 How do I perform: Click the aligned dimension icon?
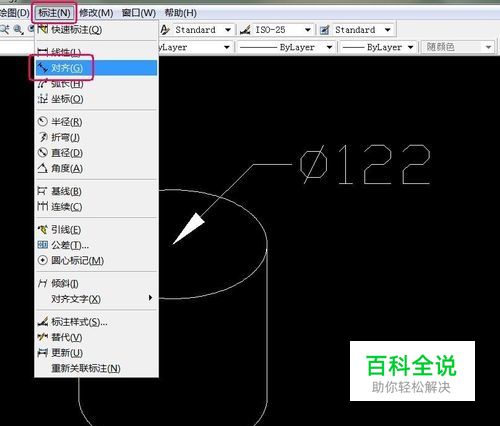42,68
